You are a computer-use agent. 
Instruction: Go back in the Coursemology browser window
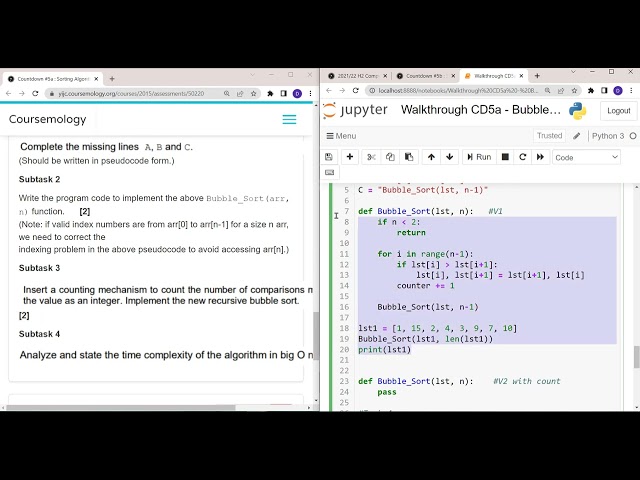[9, 93]
